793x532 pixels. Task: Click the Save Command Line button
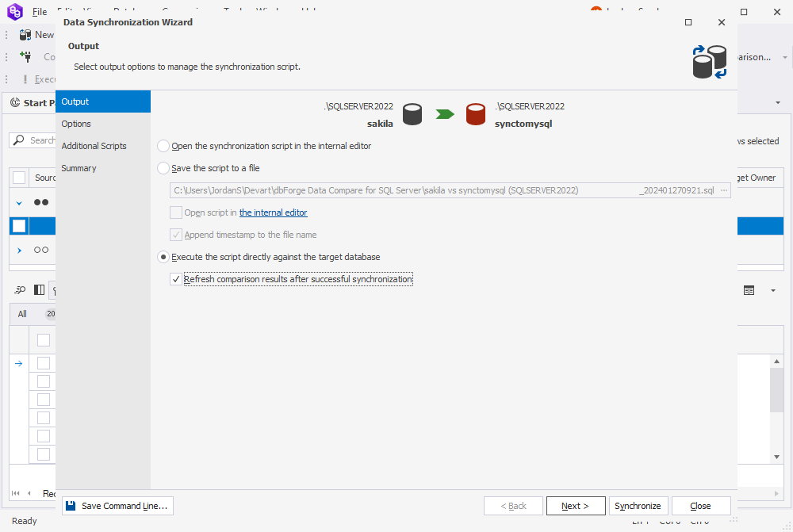pos(117,505)
